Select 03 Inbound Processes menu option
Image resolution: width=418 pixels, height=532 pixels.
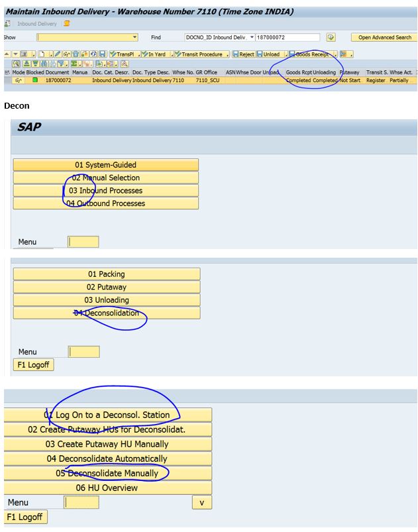tap(106, 191)
